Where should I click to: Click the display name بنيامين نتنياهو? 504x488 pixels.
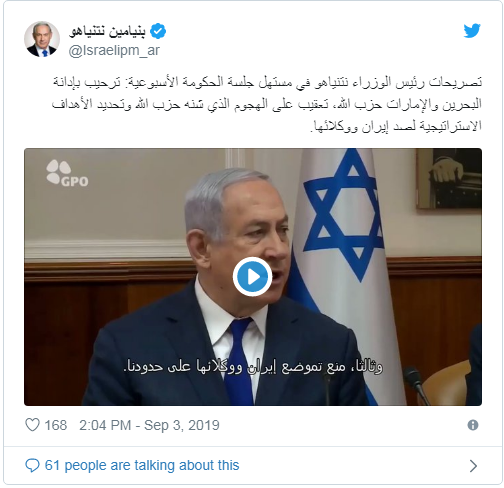point(107,31)
